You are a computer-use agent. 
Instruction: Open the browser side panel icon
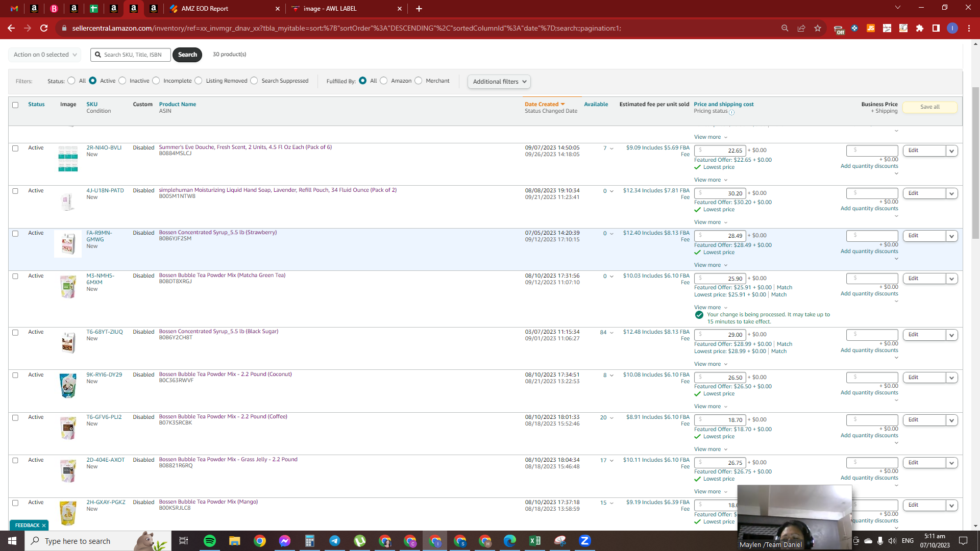pos(936,28)
